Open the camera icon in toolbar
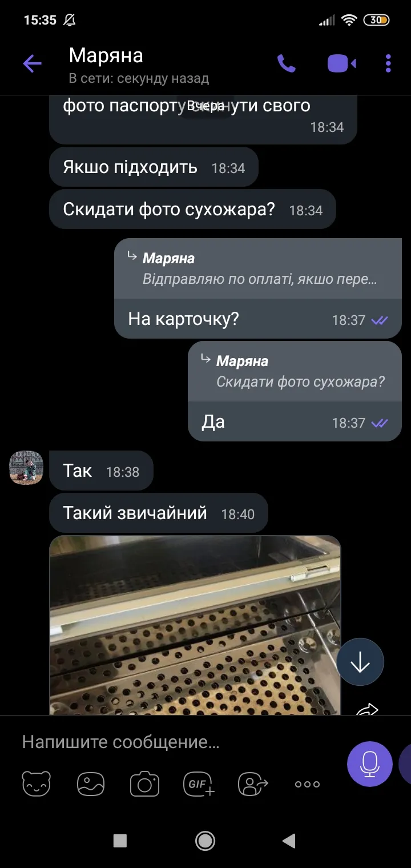The width and height of the screenshot is (411, 868). pos(144,783)
